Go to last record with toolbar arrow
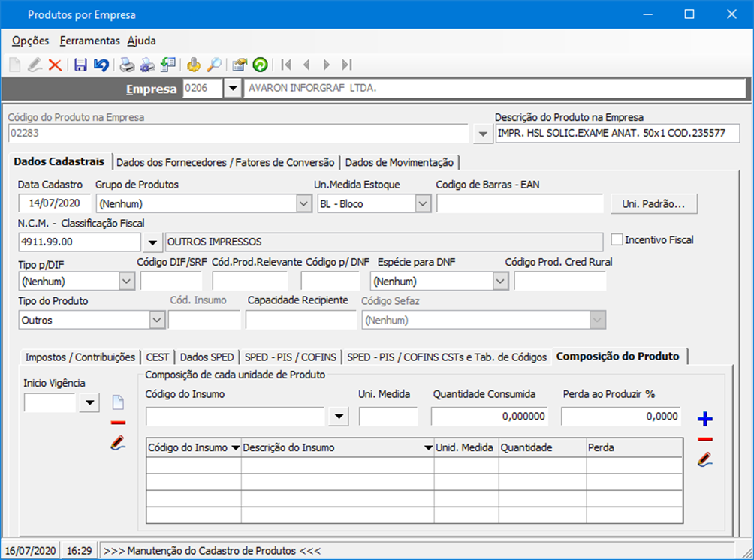This screenshot has width=754, height=560. pyautogui.click(x=347, y=65)
